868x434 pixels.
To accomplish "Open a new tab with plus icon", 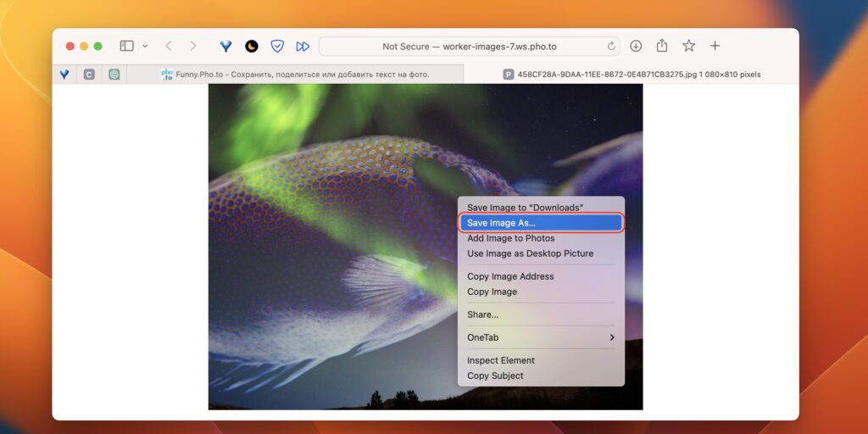I will (x=715, y=46).
